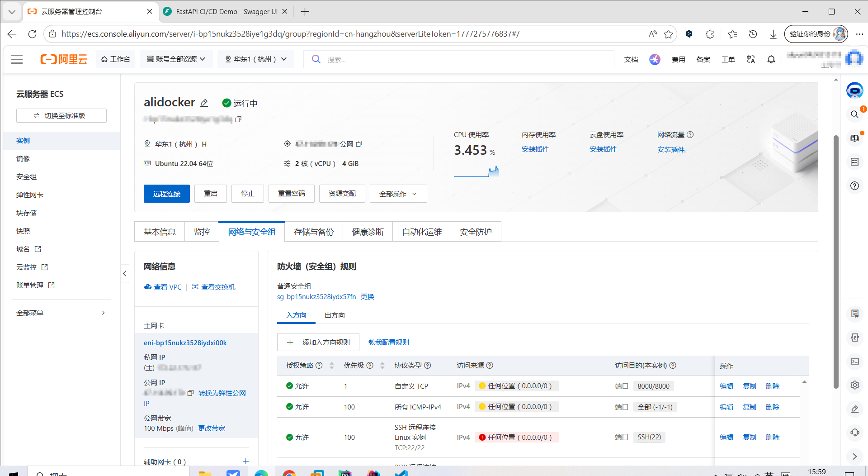
Task: Click the 远程连接 button
Action: tap(166, 194)
